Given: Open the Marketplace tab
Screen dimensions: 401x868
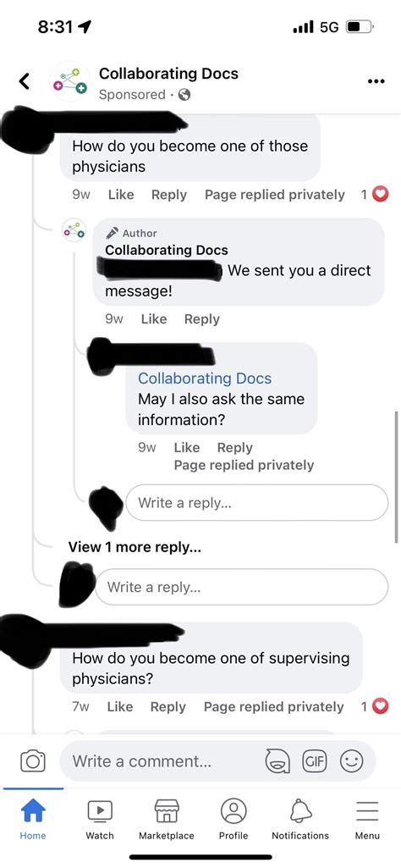Looking at the screenshot, I should 167,821.
